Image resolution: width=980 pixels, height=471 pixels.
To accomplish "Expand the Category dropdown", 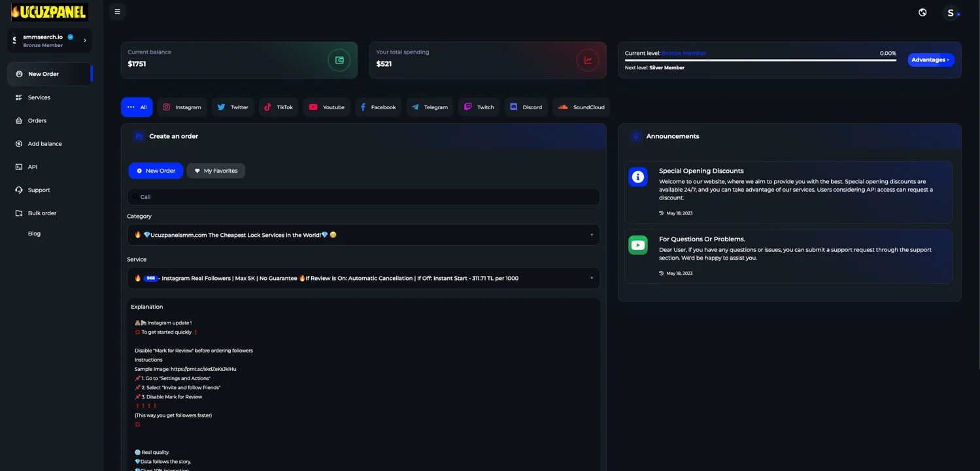I will click(x=363, y=235).
